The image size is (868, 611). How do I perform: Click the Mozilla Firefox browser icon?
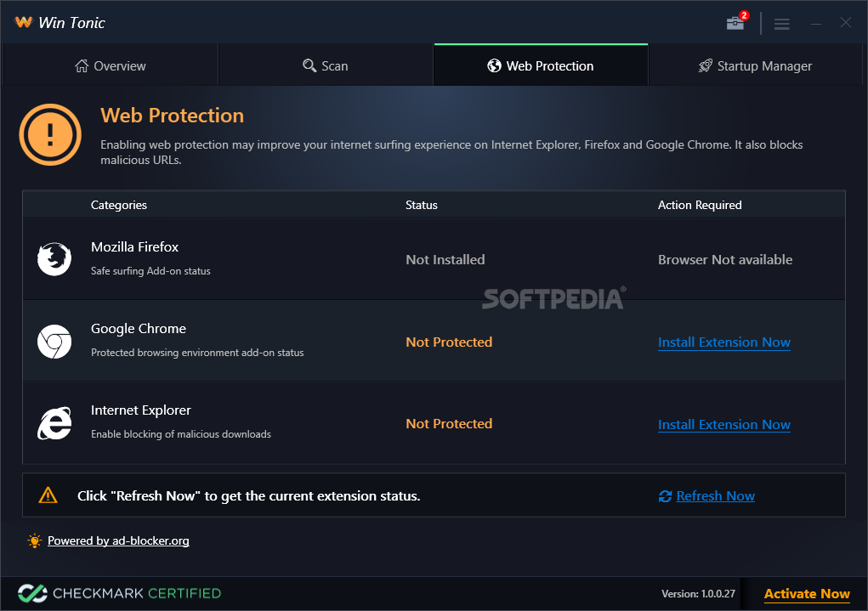[x=54, y=259]
